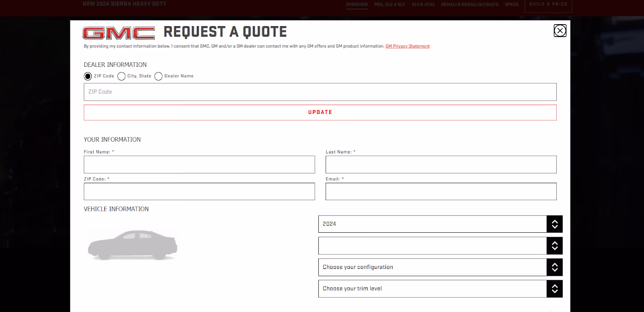
Task: Click the Vehicle Information heading
Action: pos(116,209)
